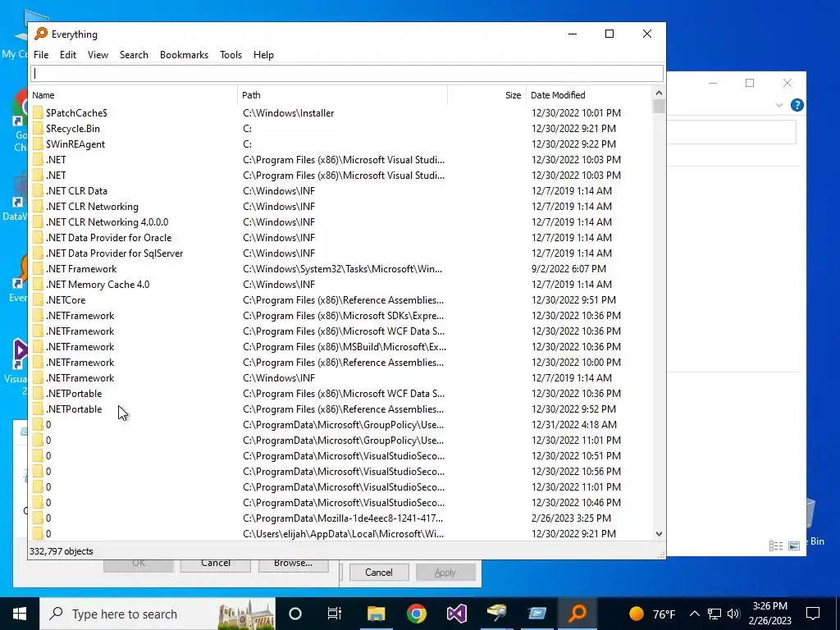This screenshot has height=630, width=840.
Task: Open the Edit menu
Action: 68,55
